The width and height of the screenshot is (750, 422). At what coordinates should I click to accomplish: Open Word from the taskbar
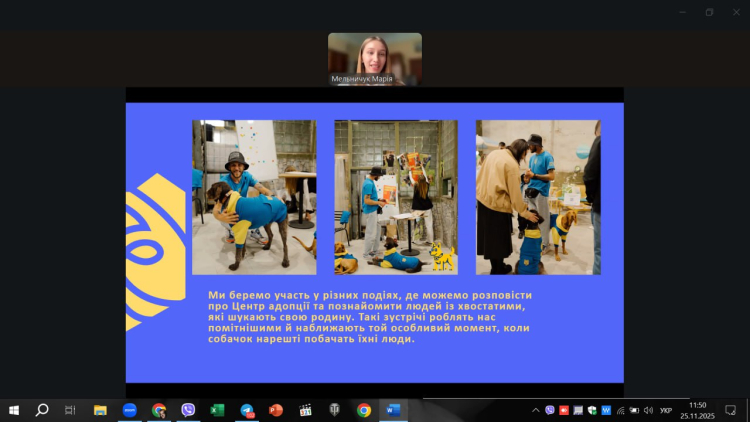(x=393, y=410)
